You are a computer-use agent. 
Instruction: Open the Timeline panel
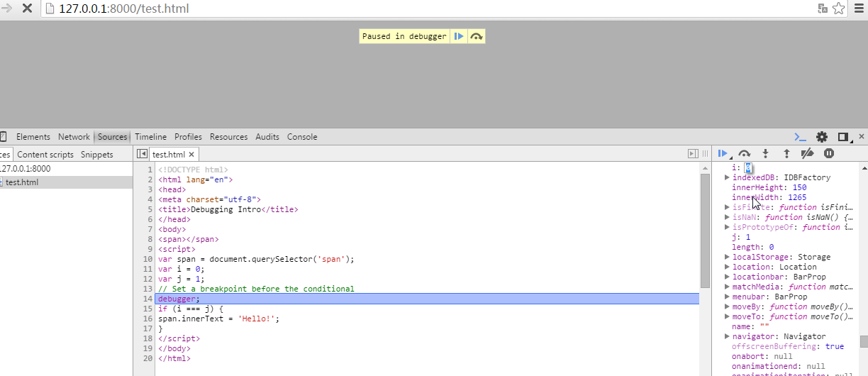tap(150, 137)
